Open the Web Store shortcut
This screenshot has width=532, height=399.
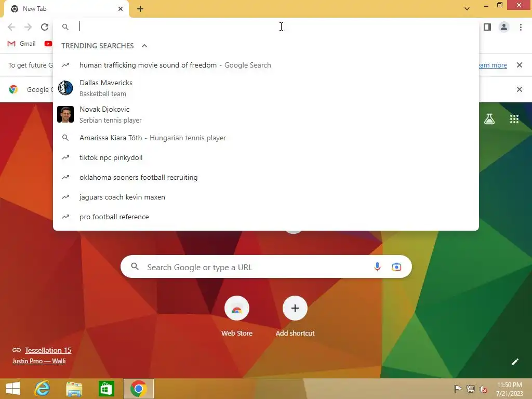point(237,316)
